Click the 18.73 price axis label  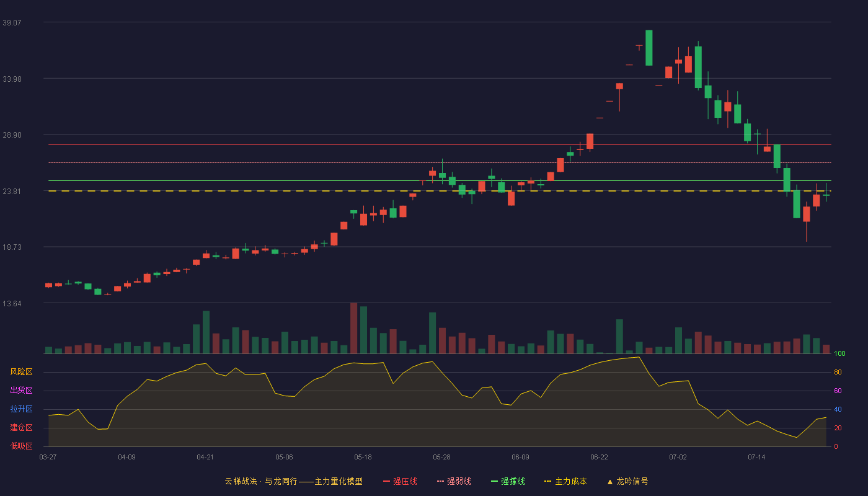12,247
